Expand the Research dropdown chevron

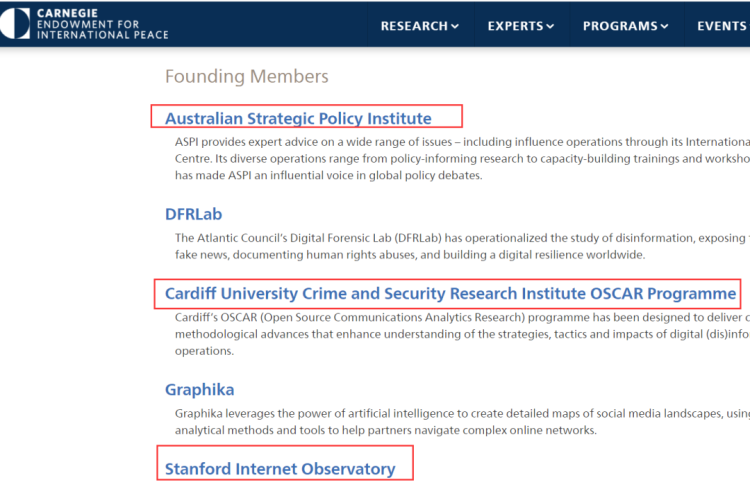455,26
